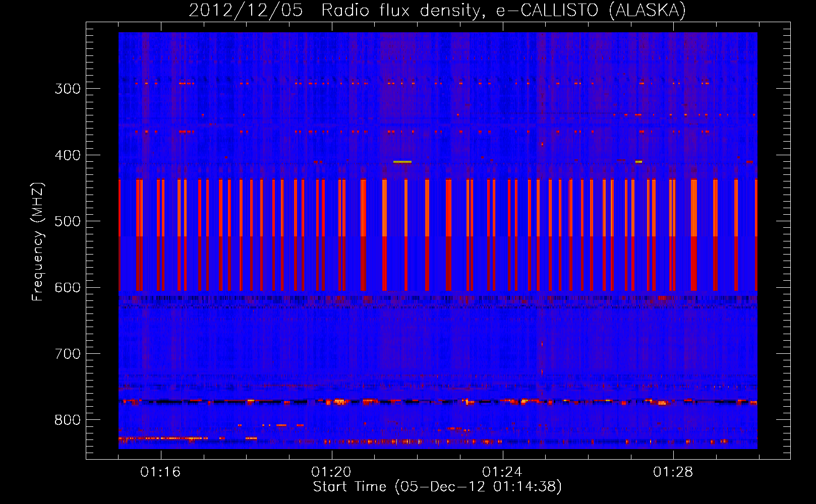Click the 500 frequency tick label

pos(68,221)
